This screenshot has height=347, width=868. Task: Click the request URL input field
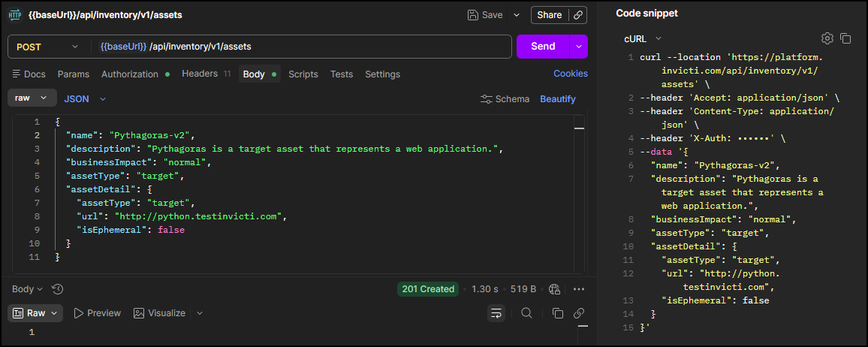(x=300, y=47)
